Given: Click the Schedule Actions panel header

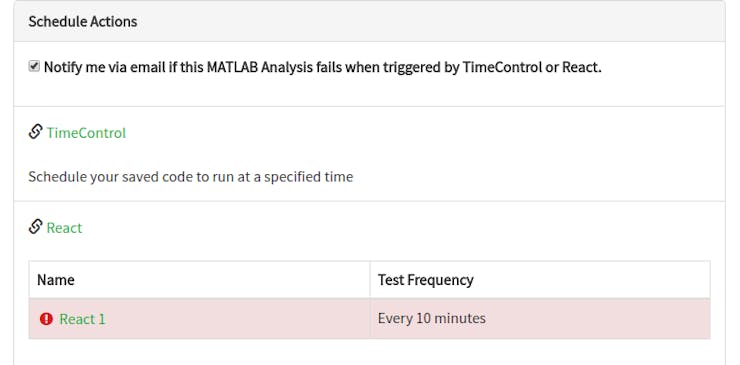Looking at the screenshot, I should (x=370, y=21).
